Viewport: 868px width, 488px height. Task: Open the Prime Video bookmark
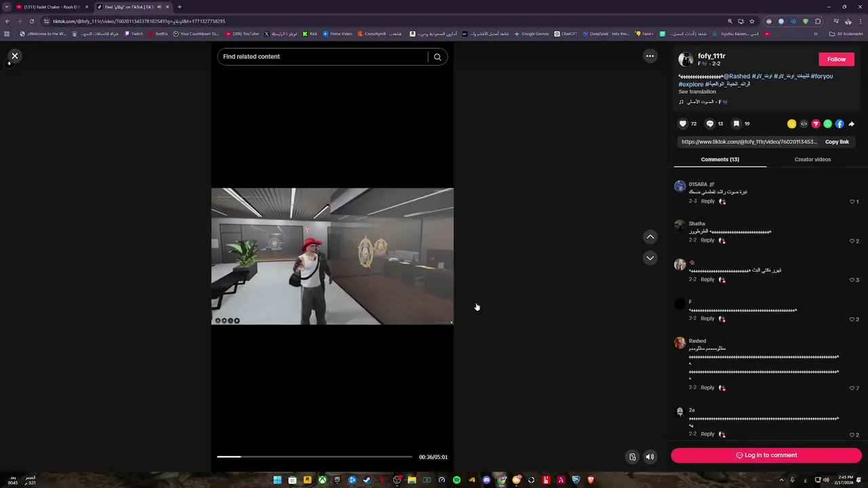click(337, 34)
